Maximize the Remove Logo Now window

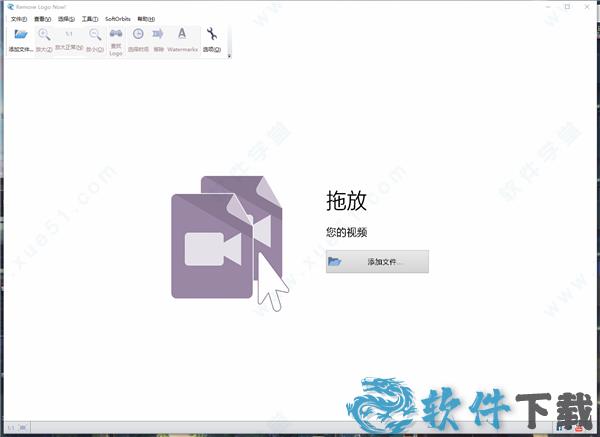pos(567,7)
